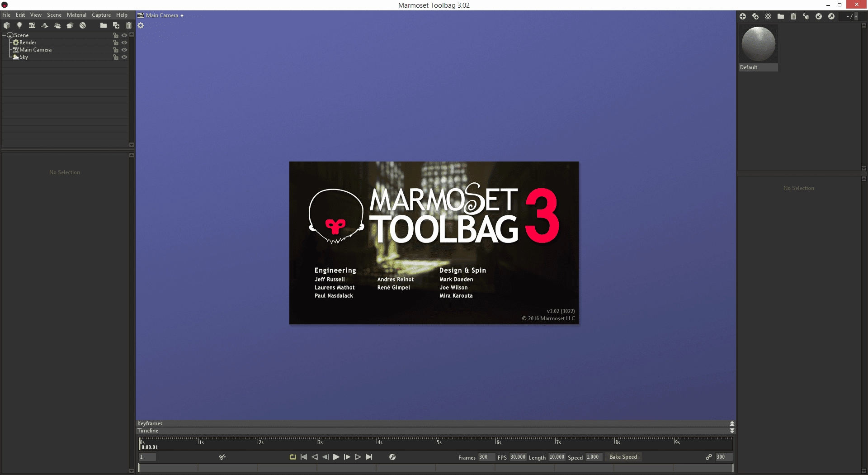Apply the material to the selected mesh
This screenshot has height=475, width=868.
coord(806,16)
